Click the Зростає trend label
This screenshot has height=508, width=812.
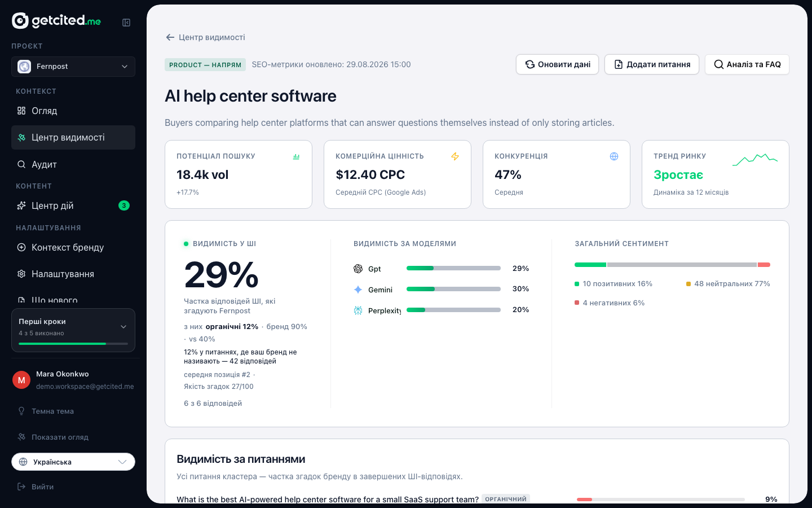click(678, 175)
